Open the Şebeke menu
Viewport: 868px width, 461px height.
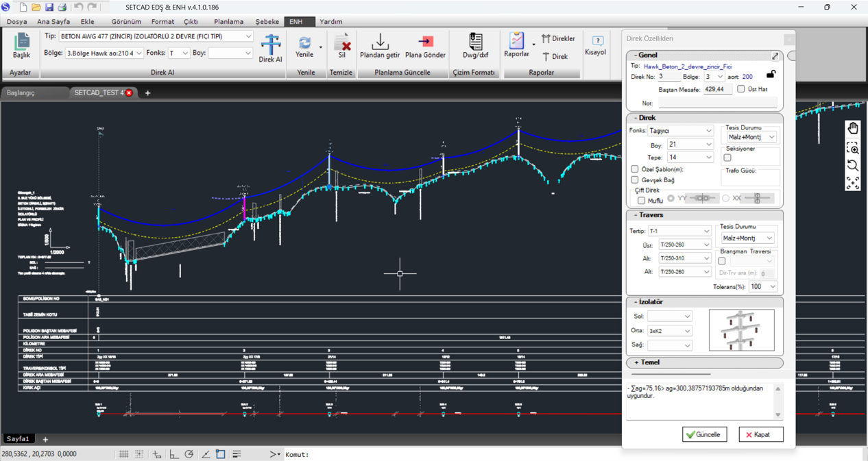point(267,22)
